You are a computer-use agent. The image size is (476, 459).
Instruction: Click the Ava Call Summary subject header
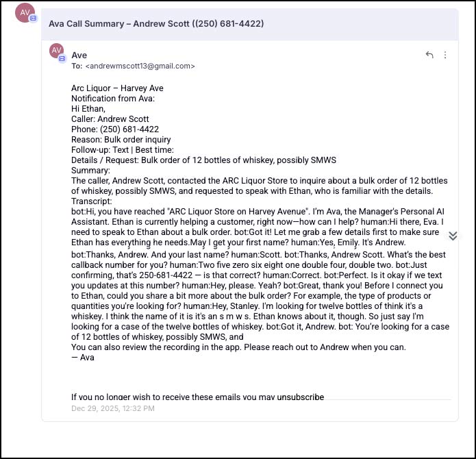(x=156, y=23)
